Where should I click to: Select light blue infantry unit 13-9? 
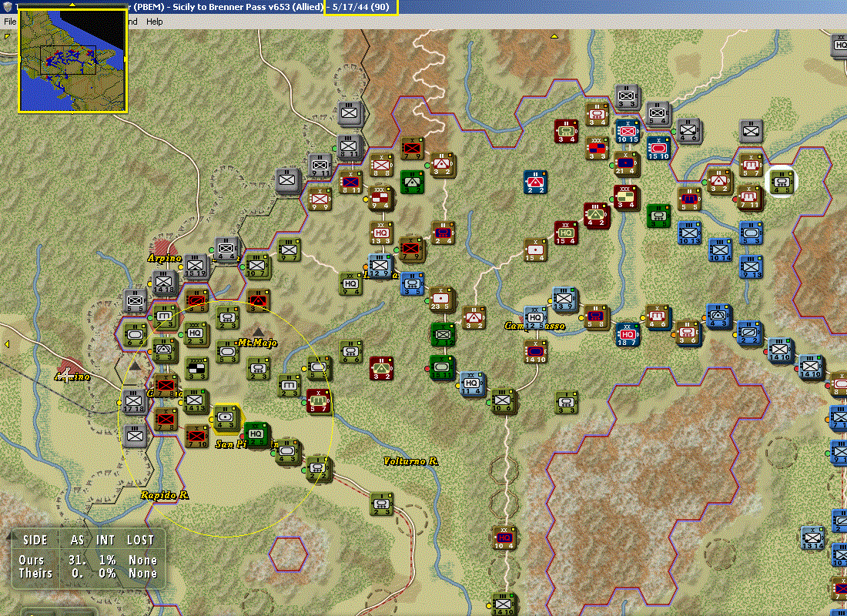(564, 300)
